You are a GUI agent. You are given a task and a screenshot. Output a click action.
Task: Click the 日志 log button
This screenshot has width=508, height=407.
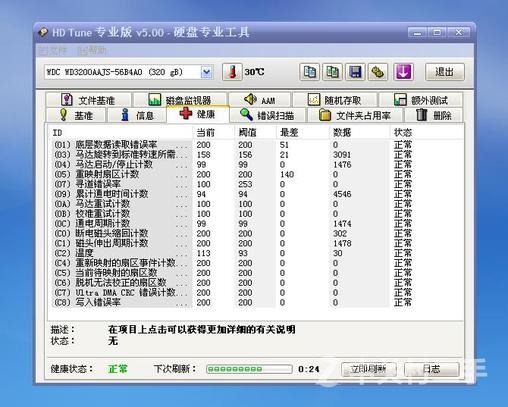click(432, 369)
